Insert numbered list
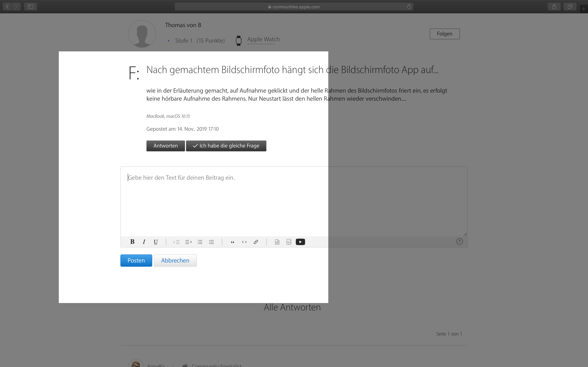Screen dimensions: 588x367 tap(200, 242)
